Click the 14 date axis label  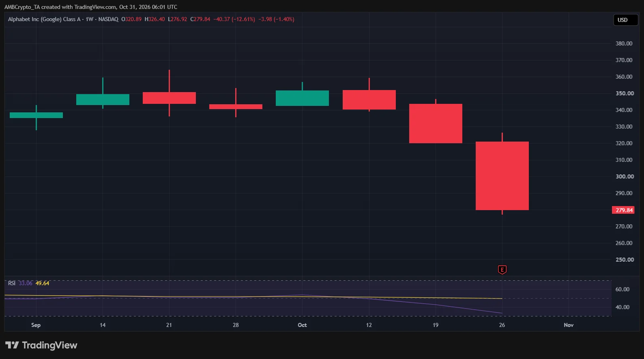click(x=103, y=325)
